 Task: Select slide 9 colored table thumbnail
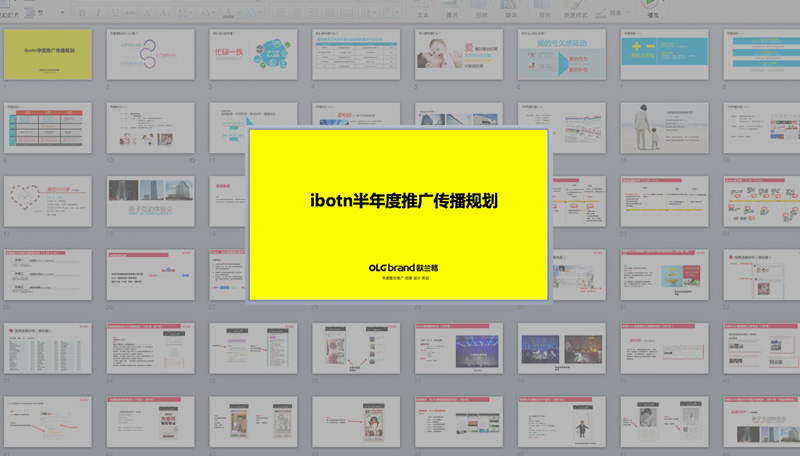48,128
